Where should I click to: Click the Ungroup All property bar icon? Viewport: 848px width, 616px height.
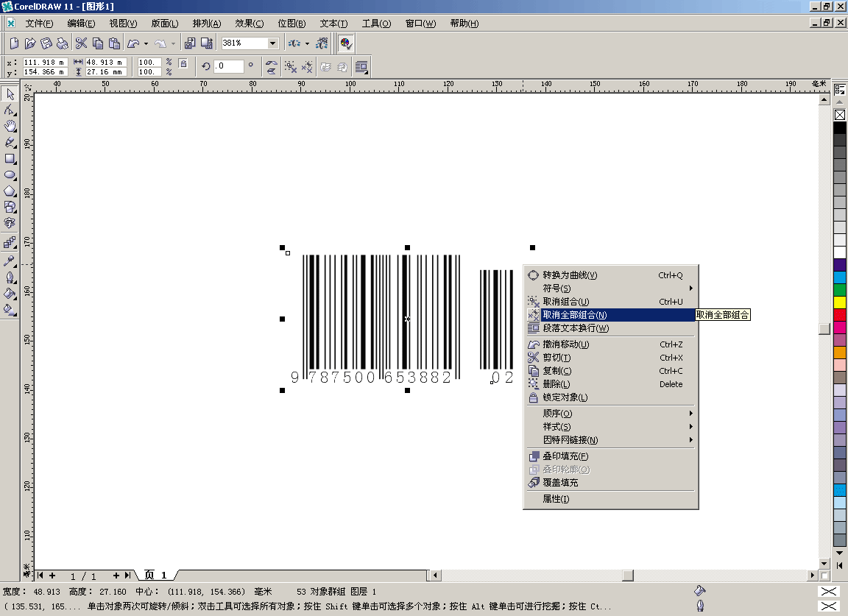(x=307, y=67)
